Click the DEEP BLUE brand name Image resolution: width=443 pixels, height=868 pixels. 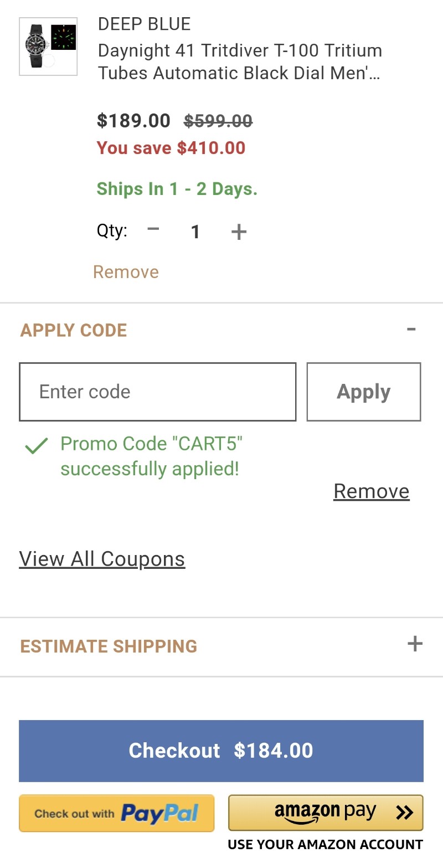144,24
